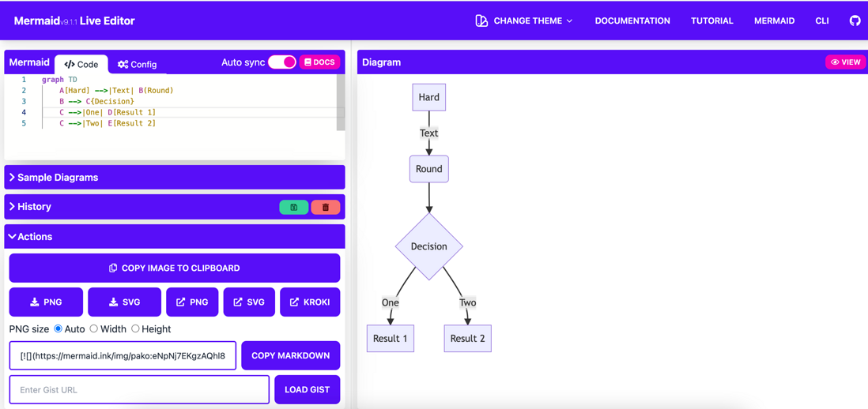Open SVG in a new tab
Image resolution: width=868 pixels, height=409 pixels.
[249, 302]
